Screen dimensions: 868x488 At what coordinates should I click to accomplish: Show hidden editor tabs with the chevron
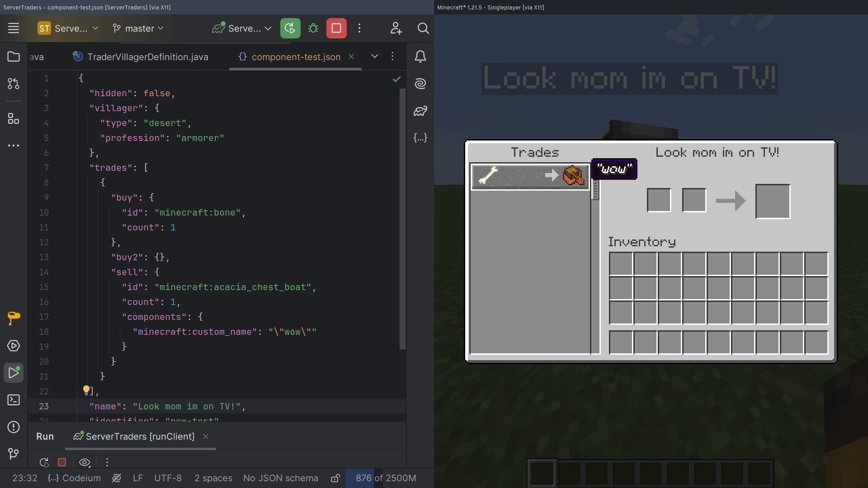pyautogui.click(x=374, y=56)
